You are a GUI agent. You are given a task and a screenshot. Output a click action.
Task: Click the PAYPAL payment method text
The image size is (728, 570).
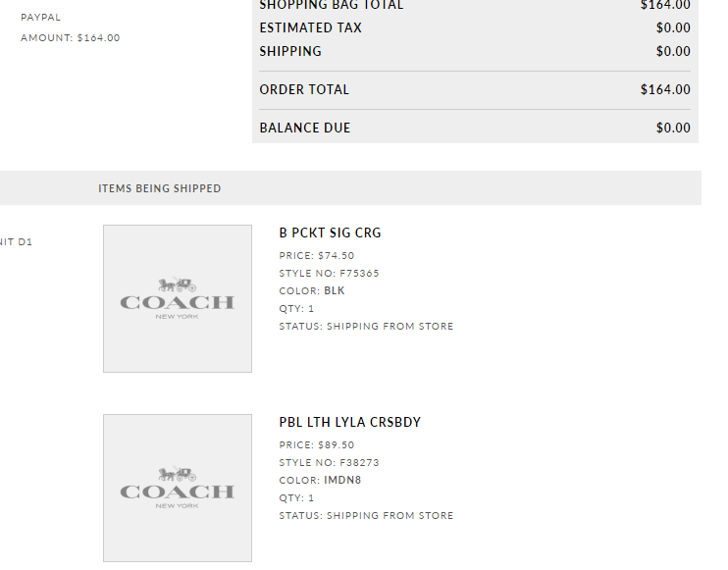(40, 18)
